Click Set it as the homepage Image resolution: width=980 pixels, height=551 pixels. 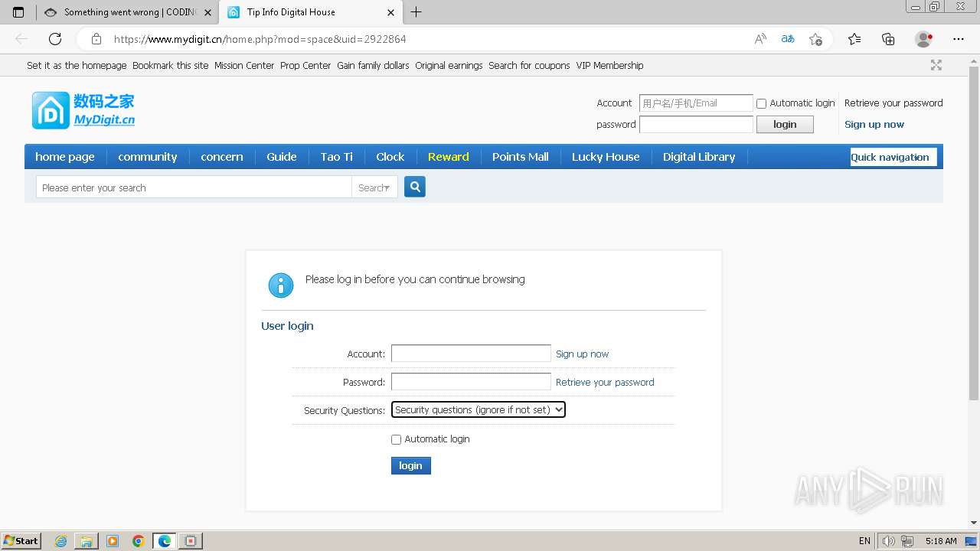tap(77, 65)
